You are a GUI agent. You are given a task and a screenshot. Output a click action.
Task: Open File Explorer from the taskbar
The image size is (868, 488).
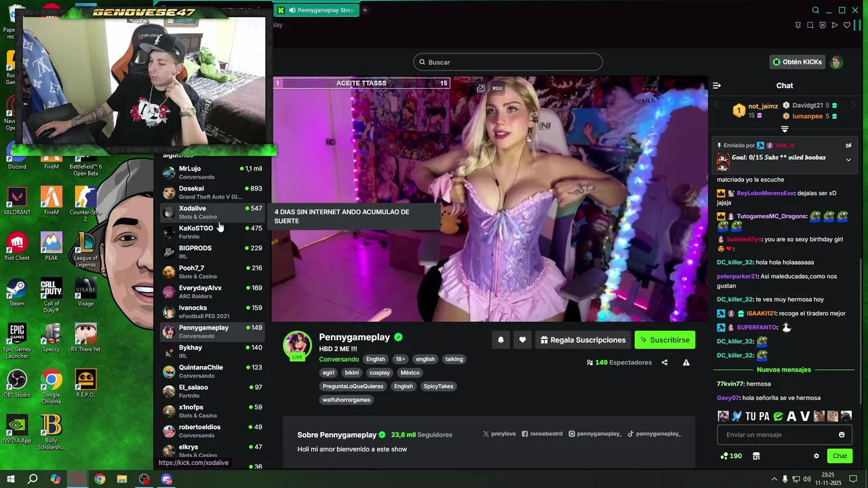point(122,479)
